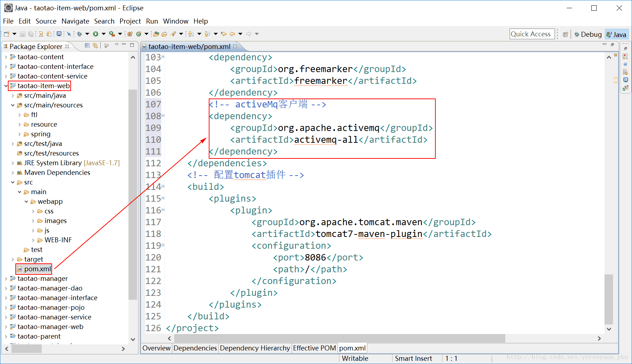Screen dimensions: 632x364
Task: Click the Save toolbar icon
Action: 22,34
